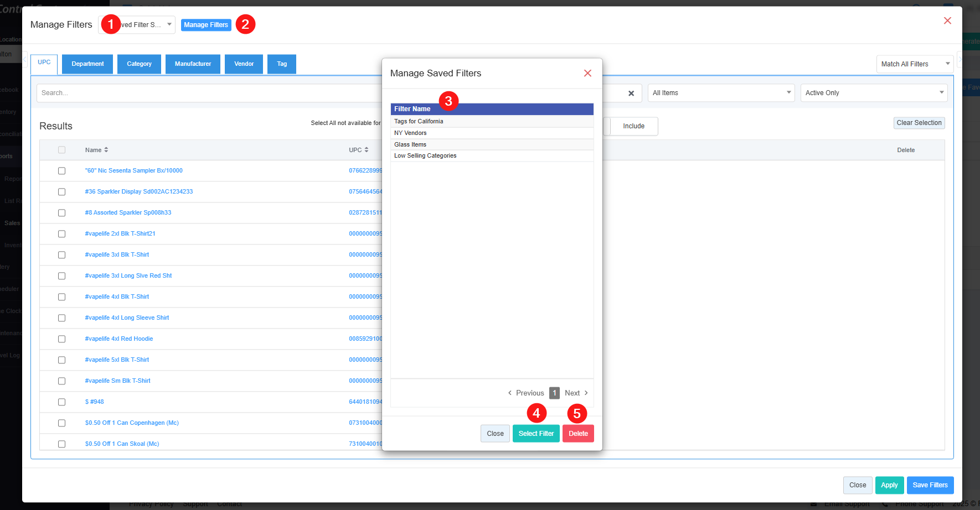
Task: Clear the search field with X icon
Action: coord(631,93)
